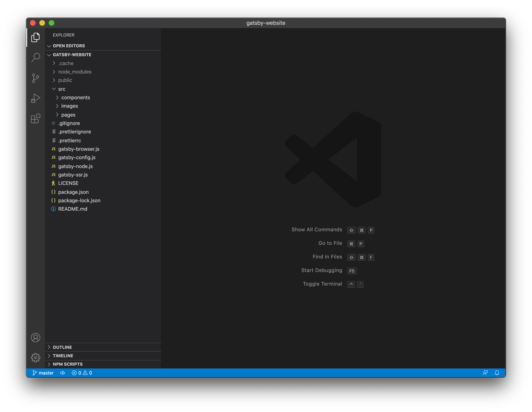Image resolution: width=532 pixels, height=412 pixels.
Task: Open gatsby-browser.js file
Action: coord(103,149)
